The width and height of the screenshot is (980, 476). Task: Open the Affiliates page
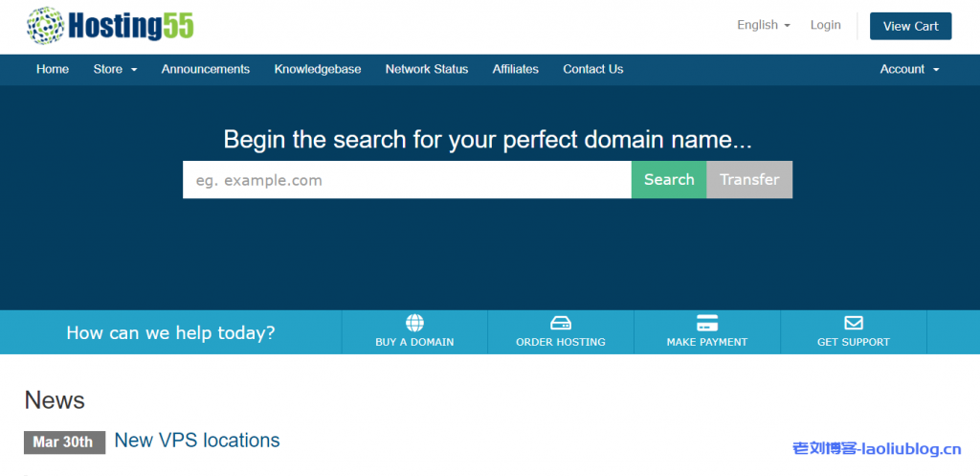pyautogui.click(x=515, y=69)
